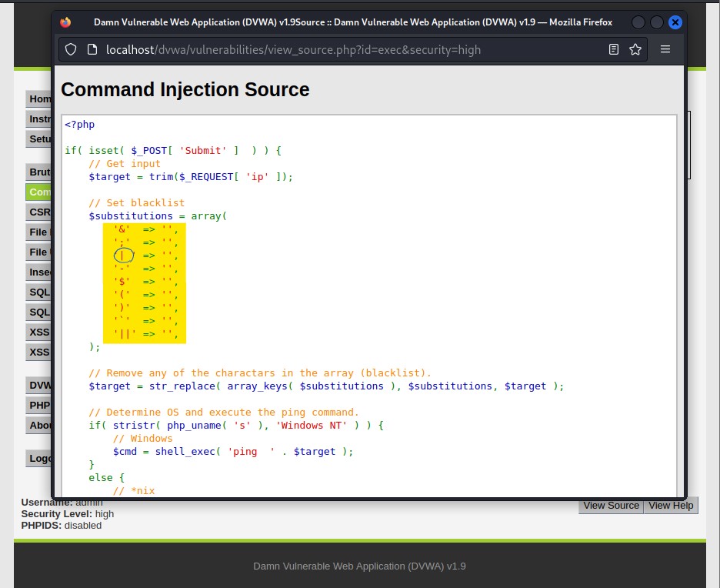Click the trim($_REQUEST['ip']) line

191,177
